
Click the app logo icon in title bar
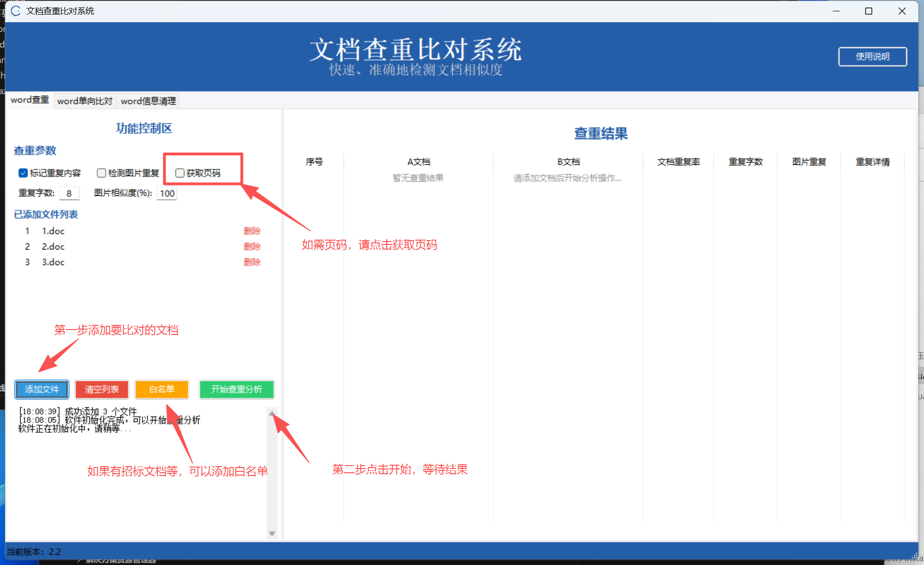click(16, 11)
